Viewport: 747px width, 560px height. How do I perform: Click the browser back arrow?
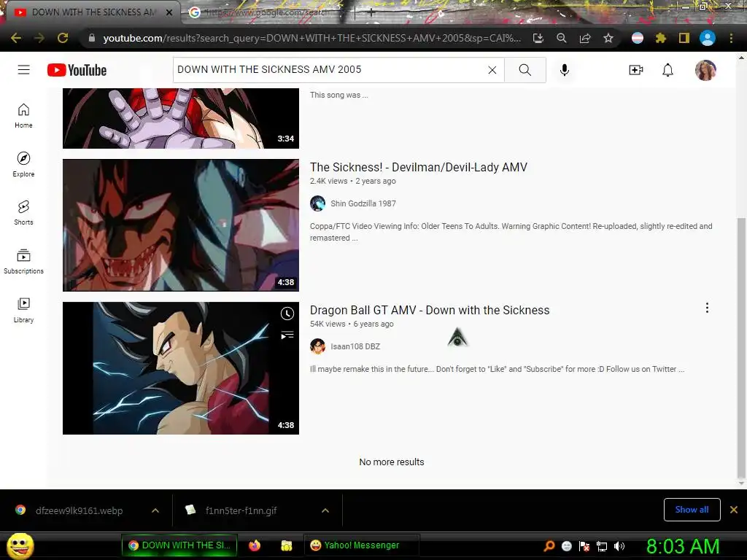click(16, 38)
